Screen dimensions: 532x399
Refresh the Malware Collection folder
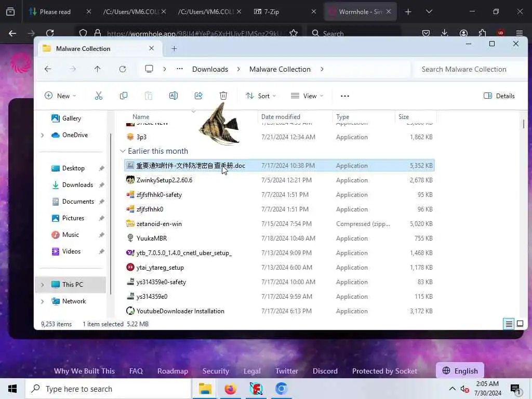tap(123, 69)
